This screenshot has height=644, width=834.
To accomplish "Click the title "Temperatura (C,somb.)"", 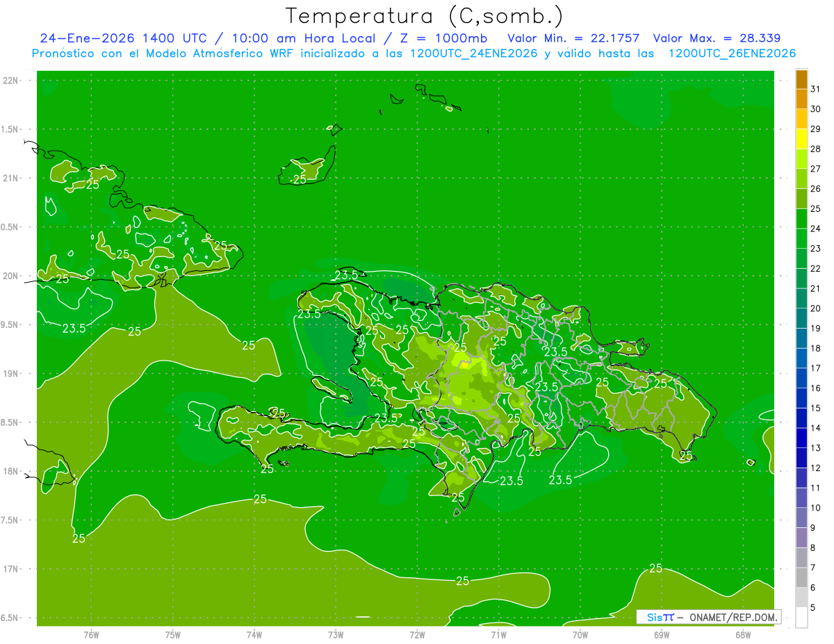I will 425,16.
